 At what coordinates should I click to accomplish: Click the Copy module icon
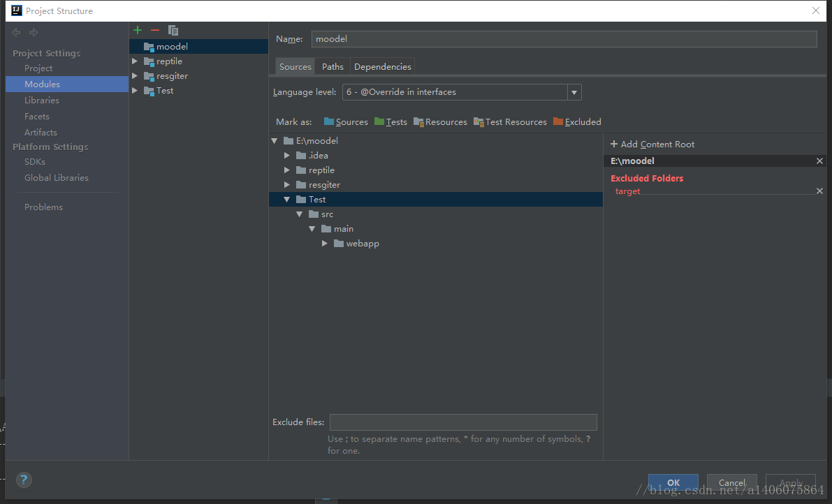click(x=173, y=30)
